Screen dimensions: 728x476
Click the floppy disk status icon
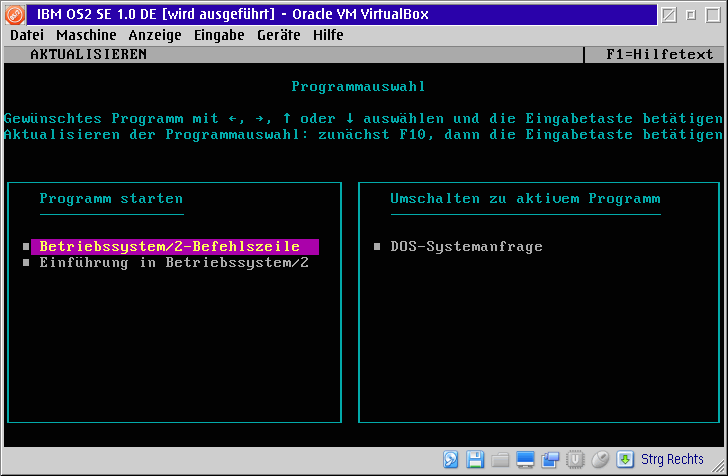click(x=475, y=459)
